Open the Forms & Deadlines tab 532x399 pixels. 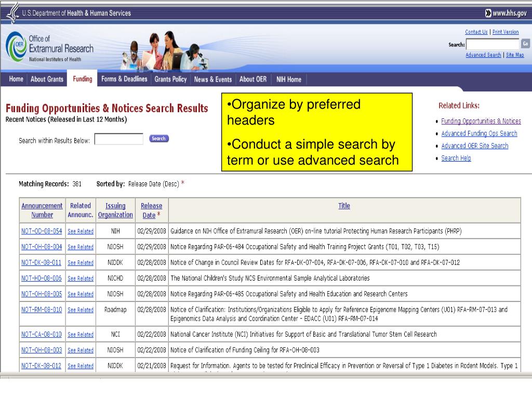[x=124, y=79]
